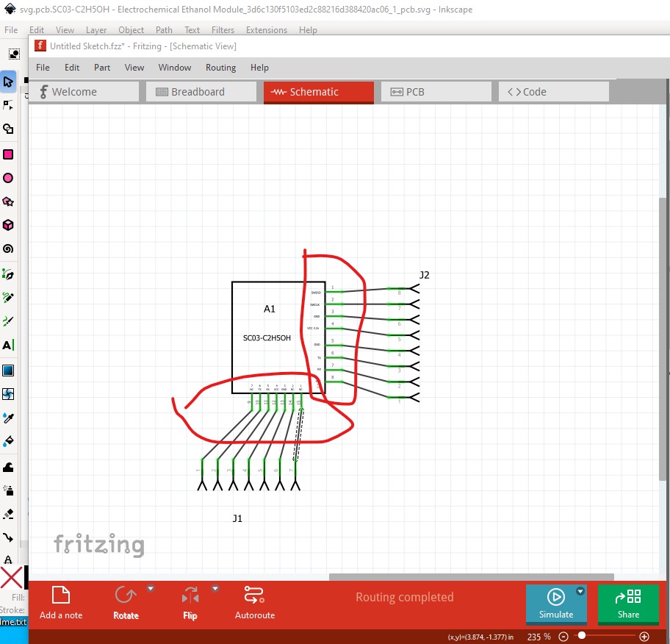Click the red X no-paint swatch in Inkscape
670x644 pixels.
click(x=12, y=578)
